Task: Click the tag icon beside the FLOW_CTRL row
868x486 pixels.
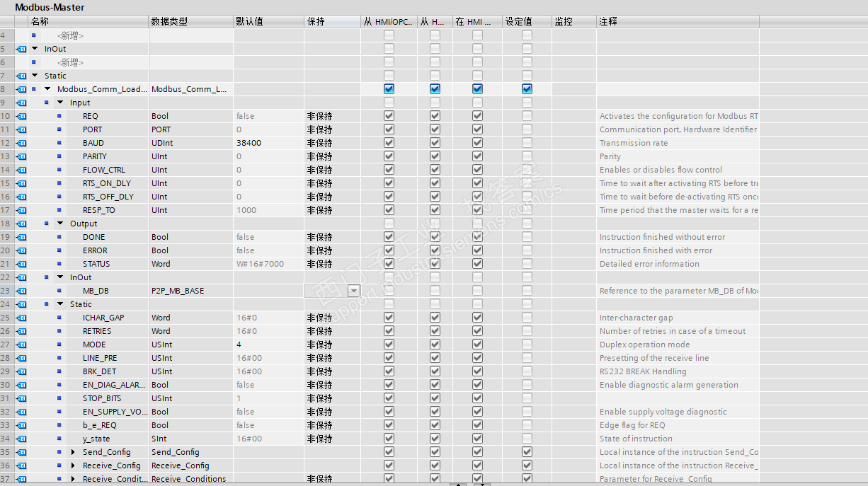Action: [x=21, y=170]
